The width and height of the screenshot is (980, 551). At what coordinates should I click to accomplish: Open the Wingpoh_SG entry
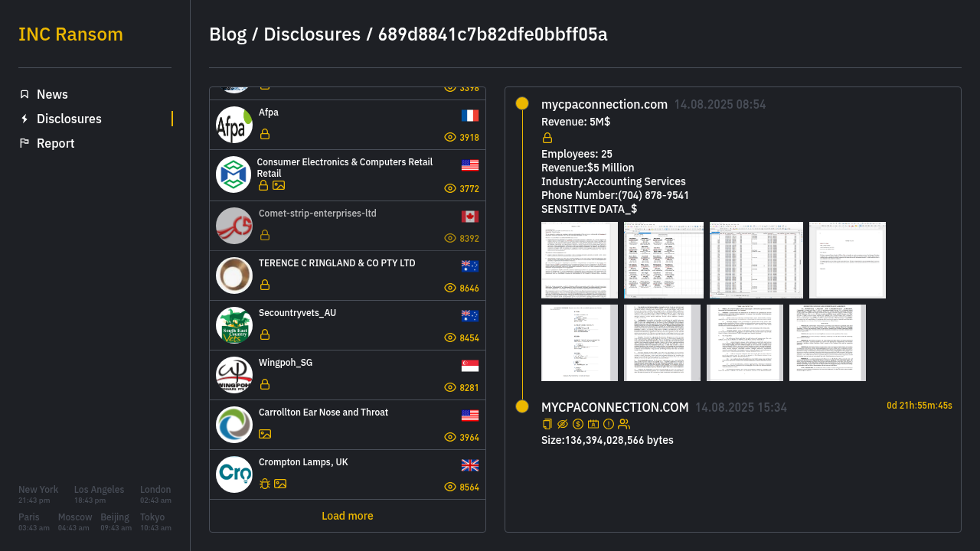(x=348, y=375)
